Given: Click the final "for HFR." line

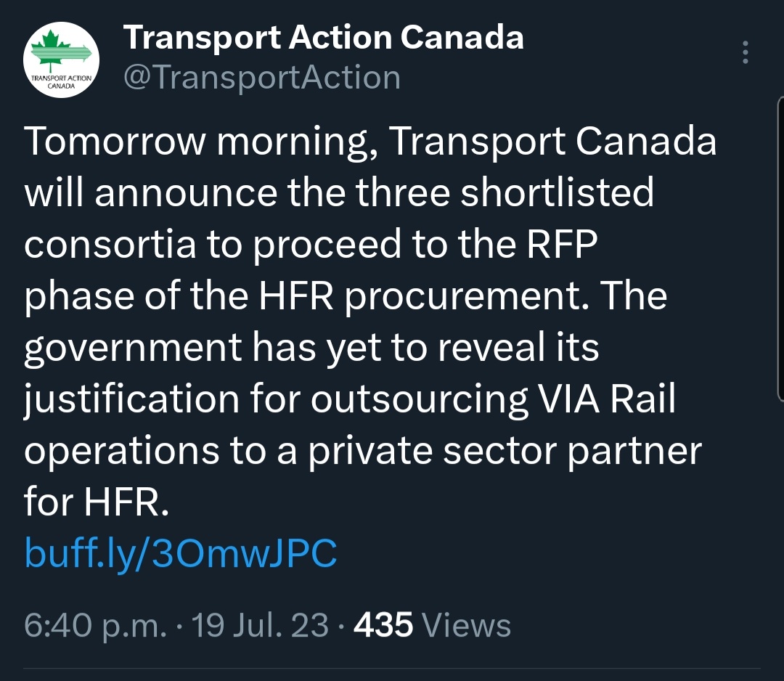Looking at the screenshot, I should pos(97,502).
